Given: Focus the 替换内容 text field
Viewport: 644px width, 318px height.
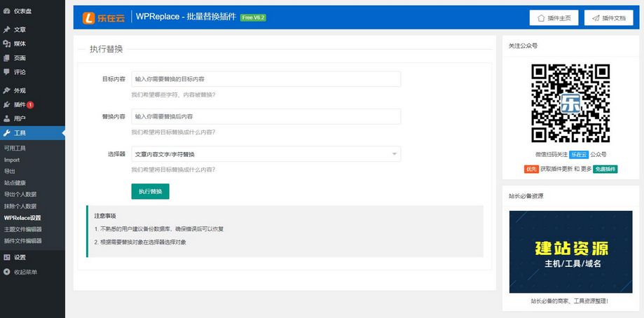Looking at the screenshot, I should coord(266,116).
